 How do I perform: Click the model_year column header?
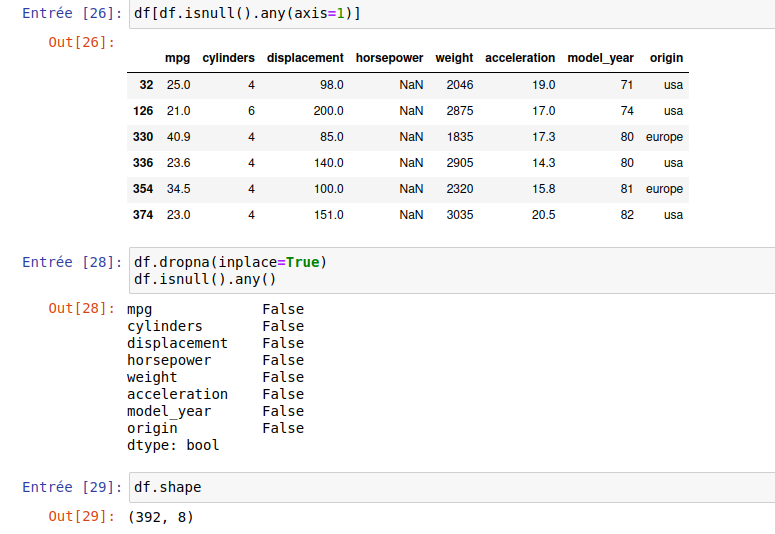pos(600,58)
